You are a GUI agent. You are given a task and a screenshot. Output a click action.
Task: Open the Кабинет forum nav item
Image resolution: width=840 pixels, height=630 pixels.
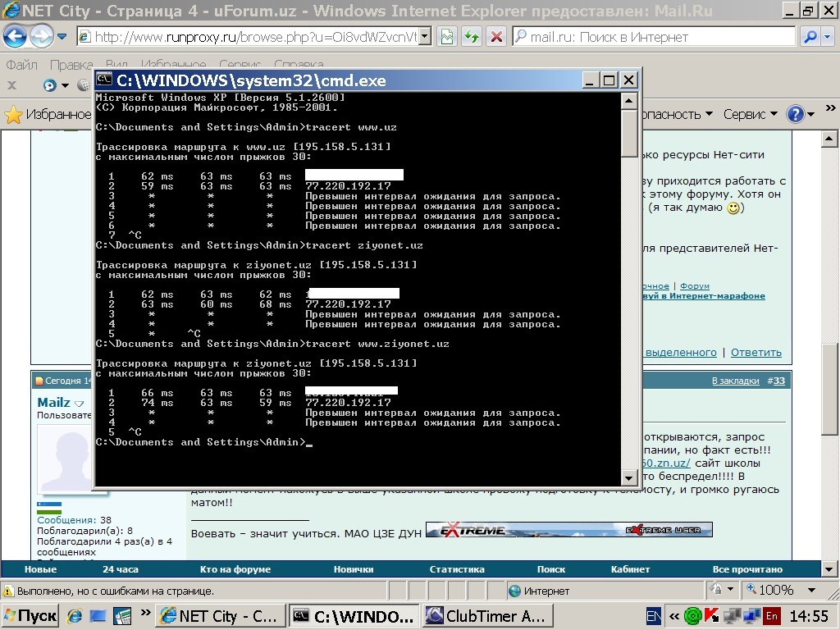pyautogui.click(x=630, y=569)
